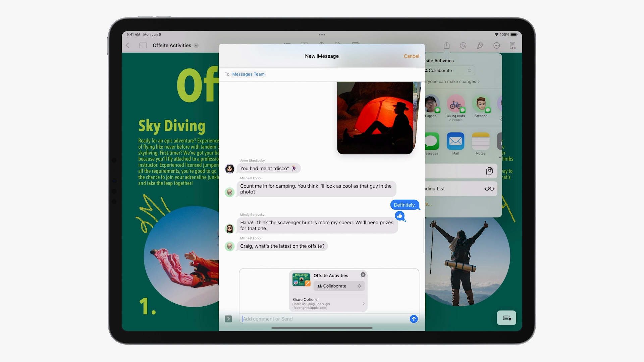Open the More ellipsis circle icon
644x362 pixels.
coord(496,45)
